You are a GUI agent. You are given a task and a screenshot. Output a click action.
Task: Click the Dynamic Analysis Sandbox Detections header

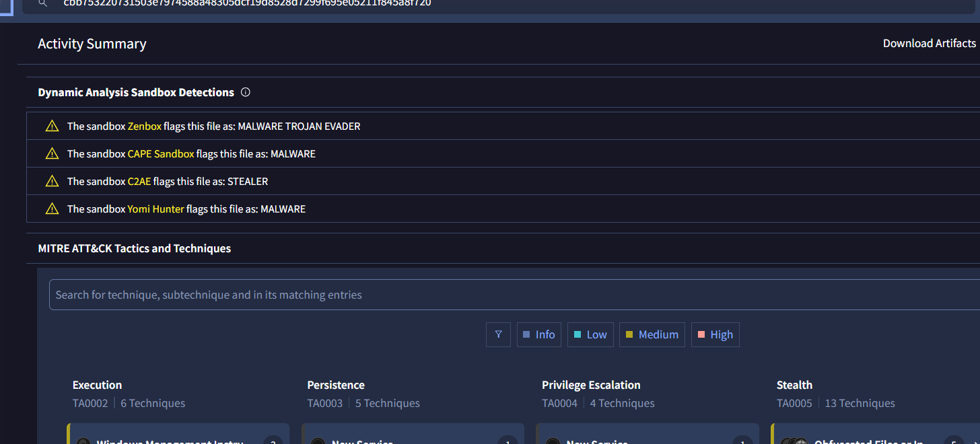(x=136, y=92)
